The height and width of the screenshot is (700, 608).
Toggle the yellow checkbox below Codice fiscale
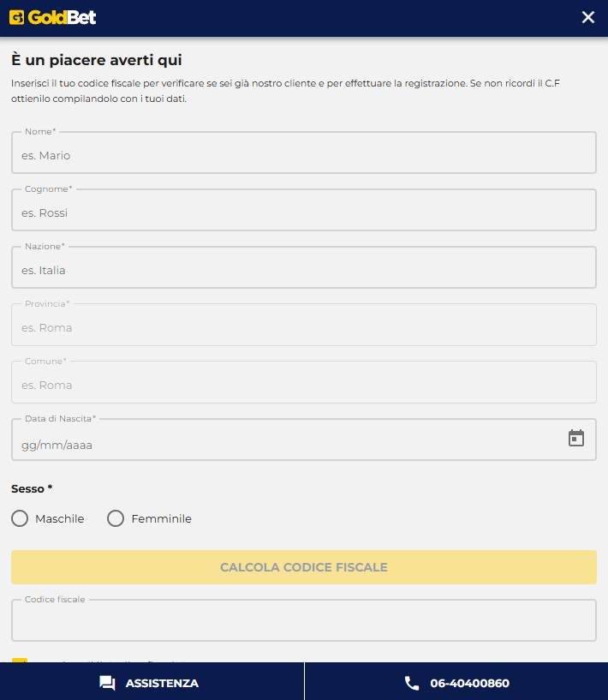(x=18, y=661)
